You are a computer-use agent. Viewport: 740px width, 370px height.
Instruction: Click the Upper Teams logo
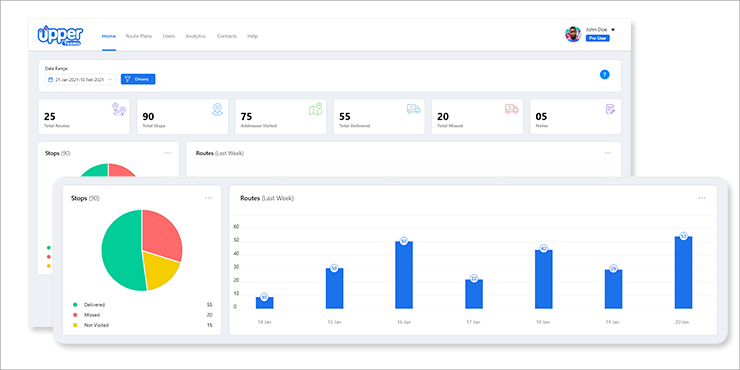[60, 35]
